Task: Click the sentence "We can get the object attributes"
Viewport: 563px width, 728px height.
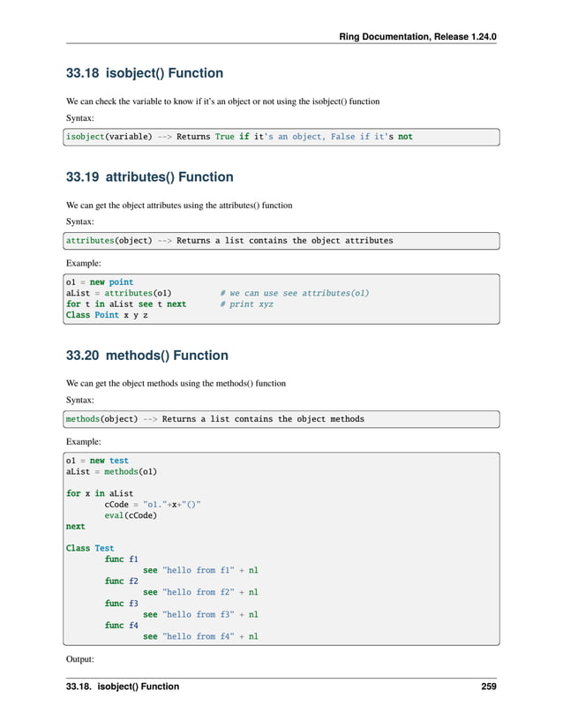Action: (x=179, y=206)
